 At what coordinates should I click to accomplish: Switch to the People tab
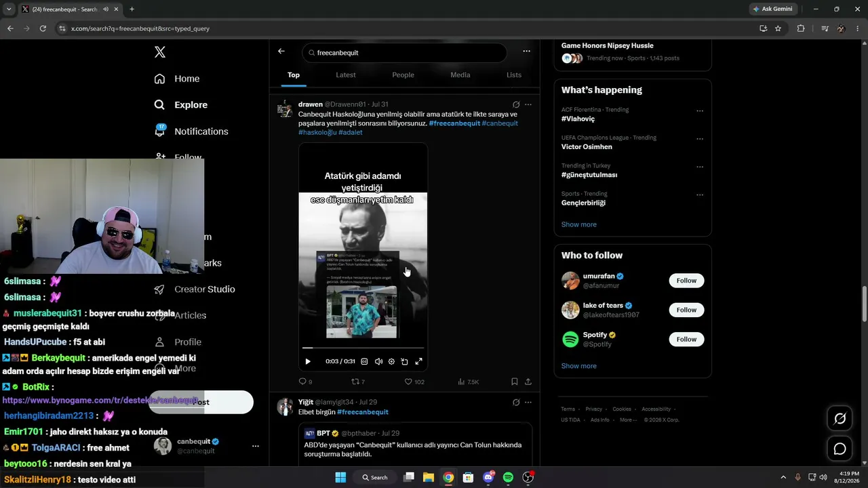(403, 75)
